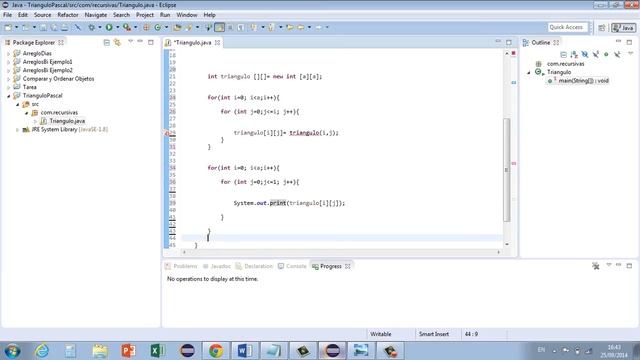Click the editor horizontal scrollbar

pos(341,252)
